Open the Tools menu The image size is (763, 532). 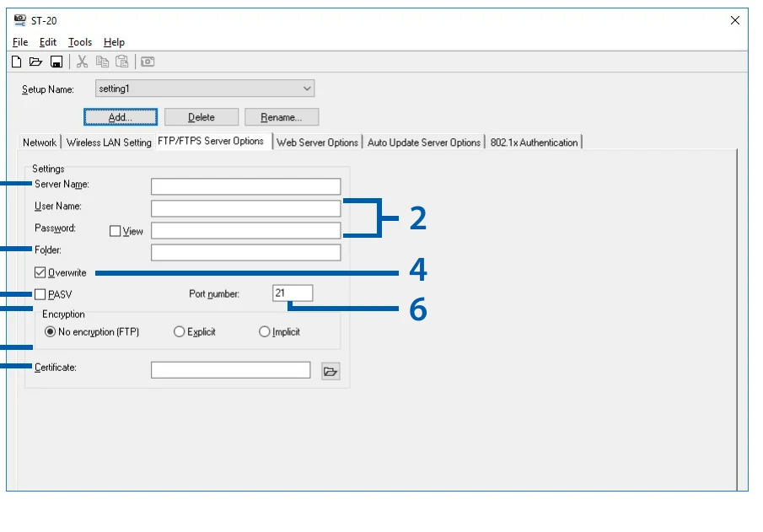[x=80, y=42]
